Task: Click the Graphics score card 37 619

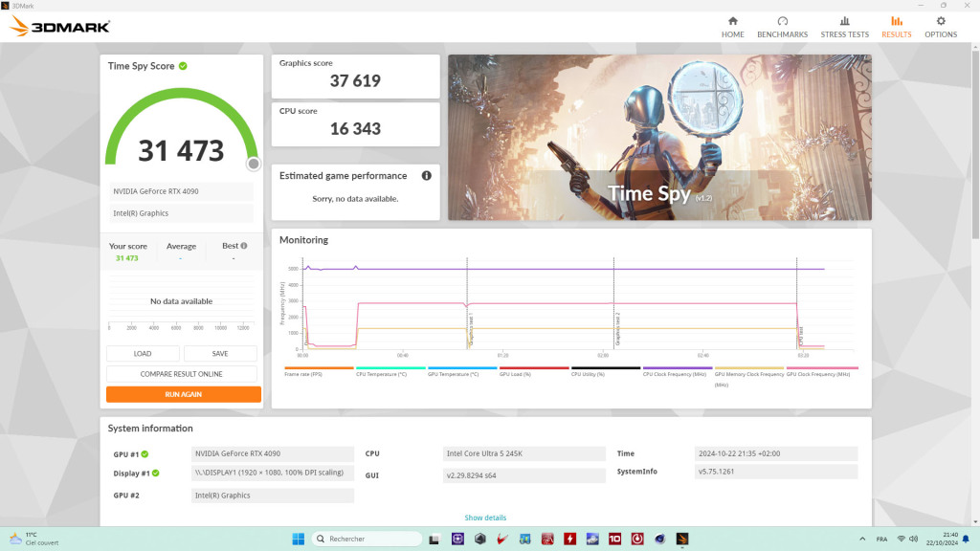Action: click(x=355, y=77)
